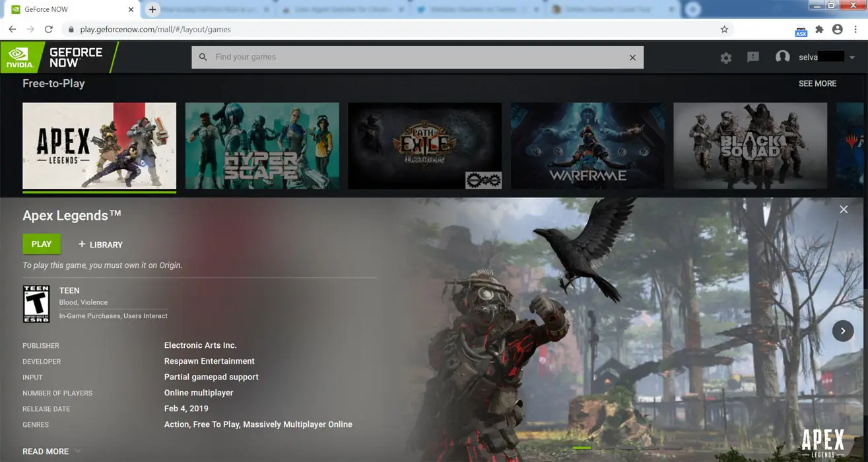Clear the search field with X
868x462 pixels.
click(x=632, y=57)
